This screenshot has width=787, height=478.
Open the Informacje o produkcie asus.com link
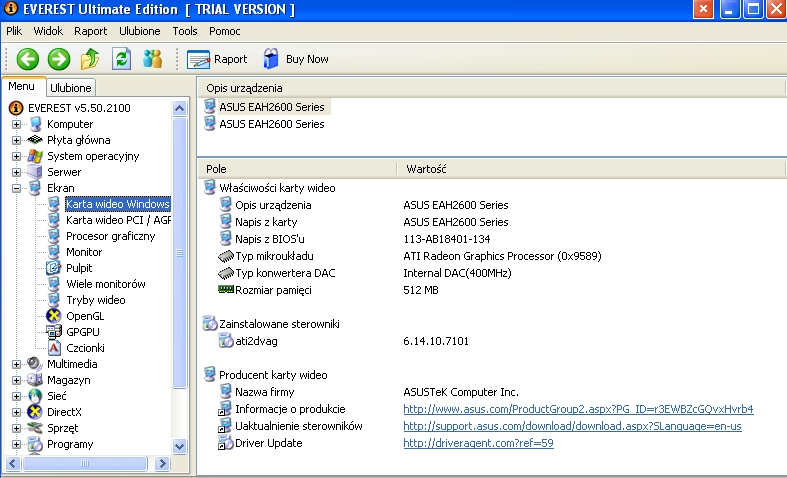[x=578, y=409]
